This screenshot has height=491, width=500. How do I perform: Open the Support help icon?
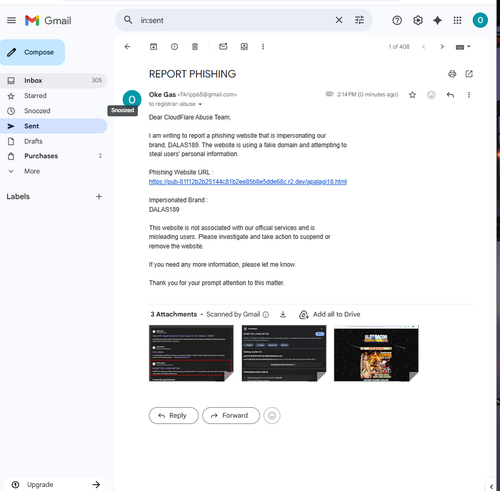pyautogui.click(x=397, y=20)
